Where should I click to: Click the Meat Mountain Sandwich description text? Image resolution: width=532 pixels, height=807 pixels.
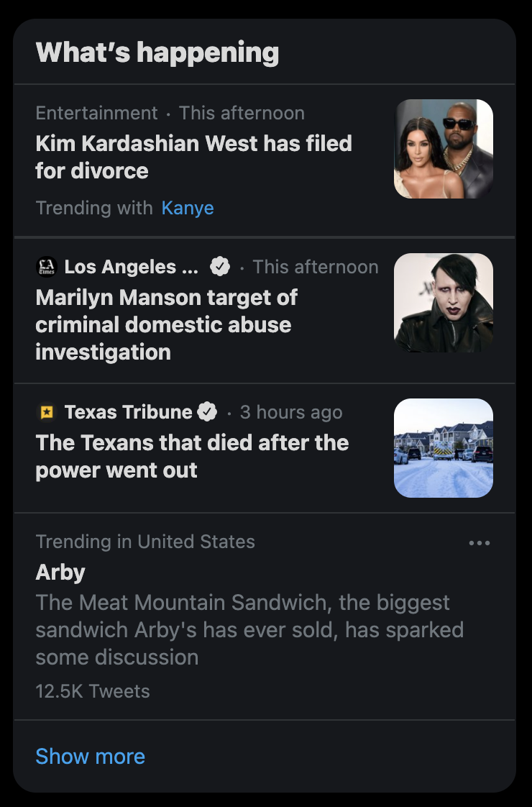point(249,630)
